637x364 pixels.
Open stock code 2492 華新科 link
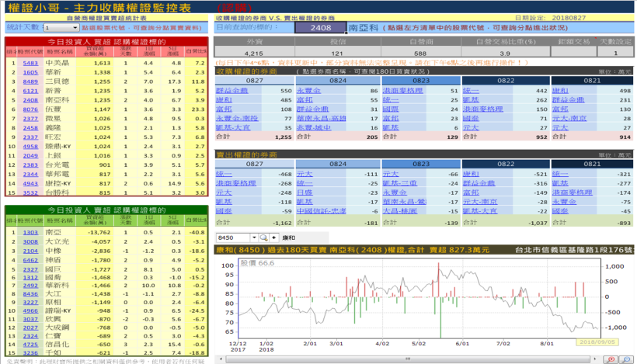30,286
